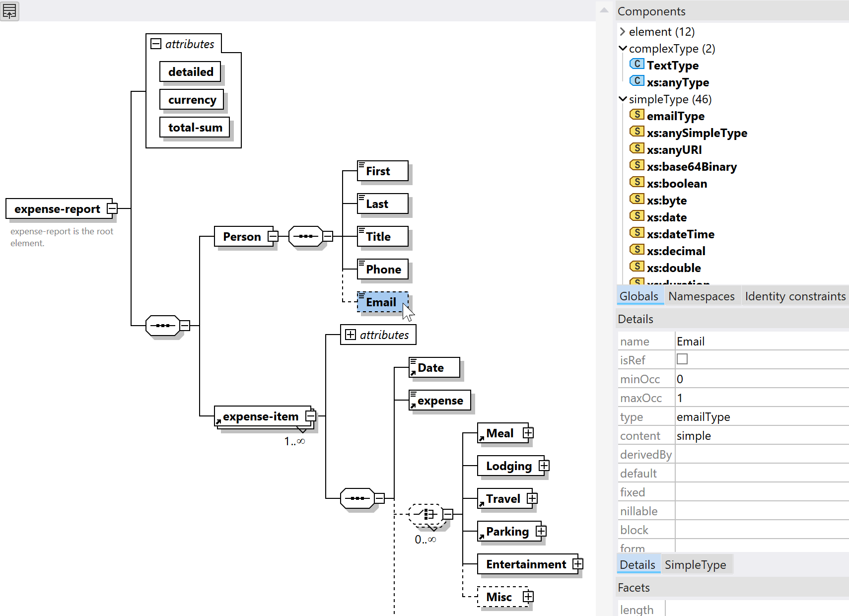Open the SimpleType tab

pyautogui.click(x=695, y=565)
